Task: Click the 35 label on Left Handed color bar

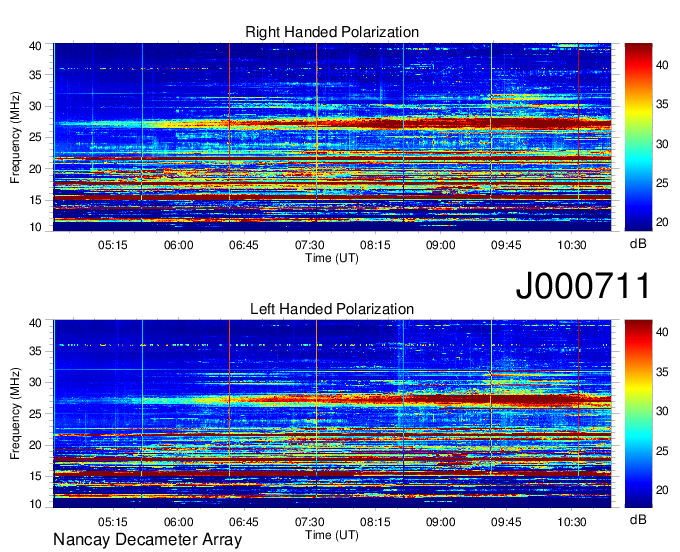Action: click(x=662, y=372)
